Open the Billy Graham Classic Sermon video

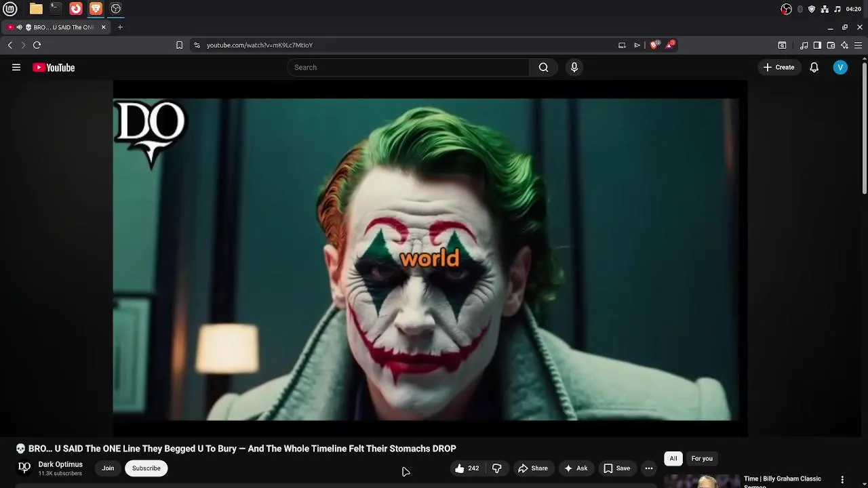[x=783, y=481]
